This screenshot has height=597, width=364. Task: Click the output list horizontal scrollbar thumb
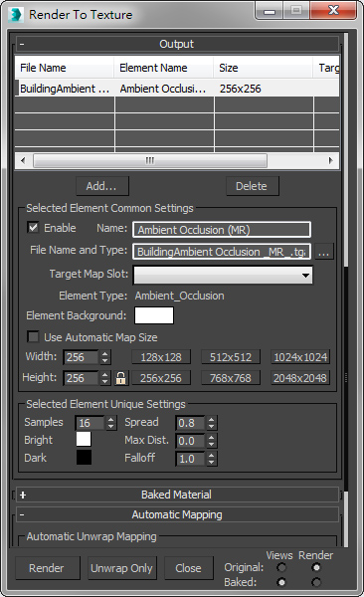coord(150,160)
